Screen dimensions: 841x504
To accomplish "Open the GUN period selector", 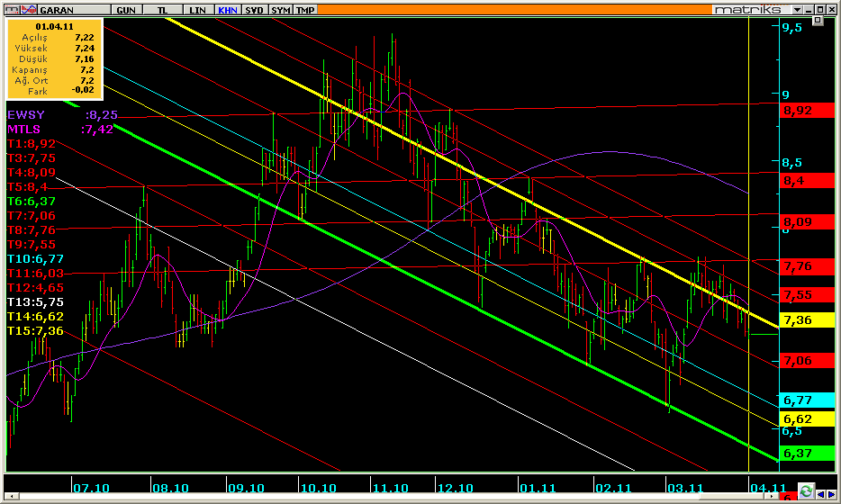I will coord(126,9).
